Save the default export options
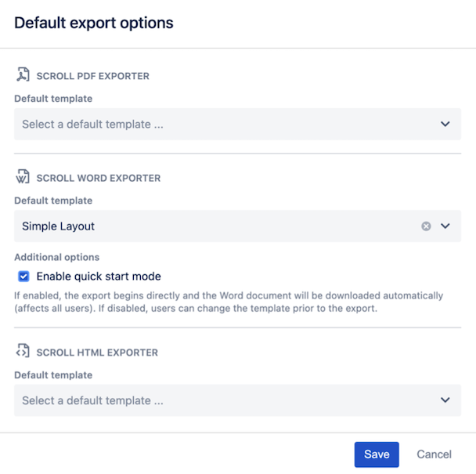 coord(377,454)
